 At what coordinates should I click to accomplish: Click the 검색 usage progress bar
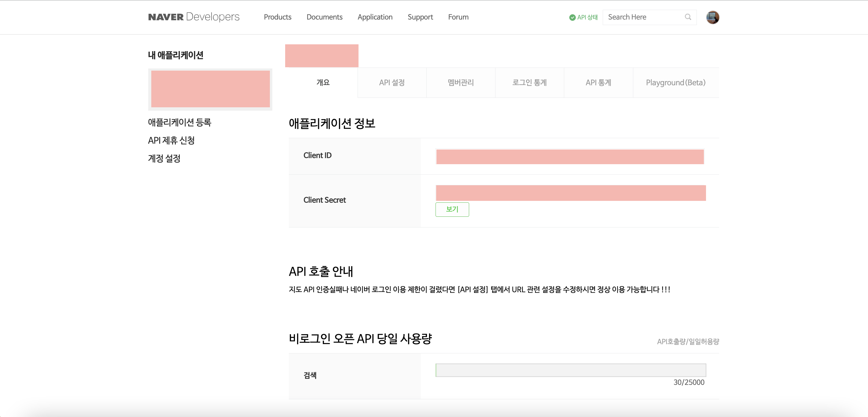coord(571,370)
